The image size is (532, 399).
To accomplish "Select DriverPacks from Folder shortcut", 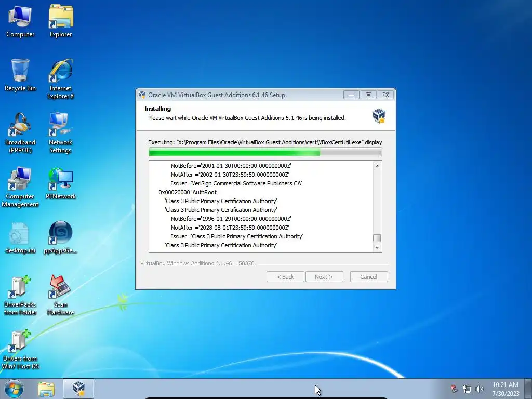I will (20, 295).
